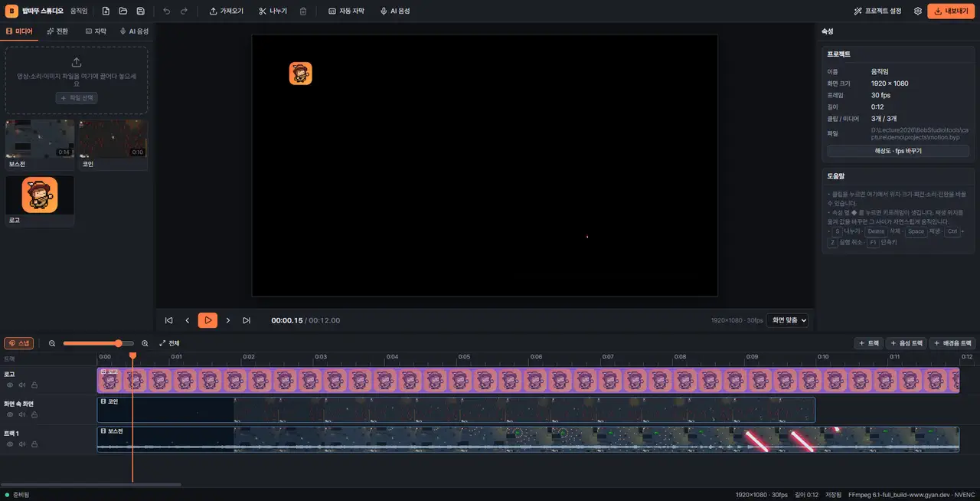Lock the 트랙 1 track
The height and width of the screenshot is (501, 980).
pos(34,444)
